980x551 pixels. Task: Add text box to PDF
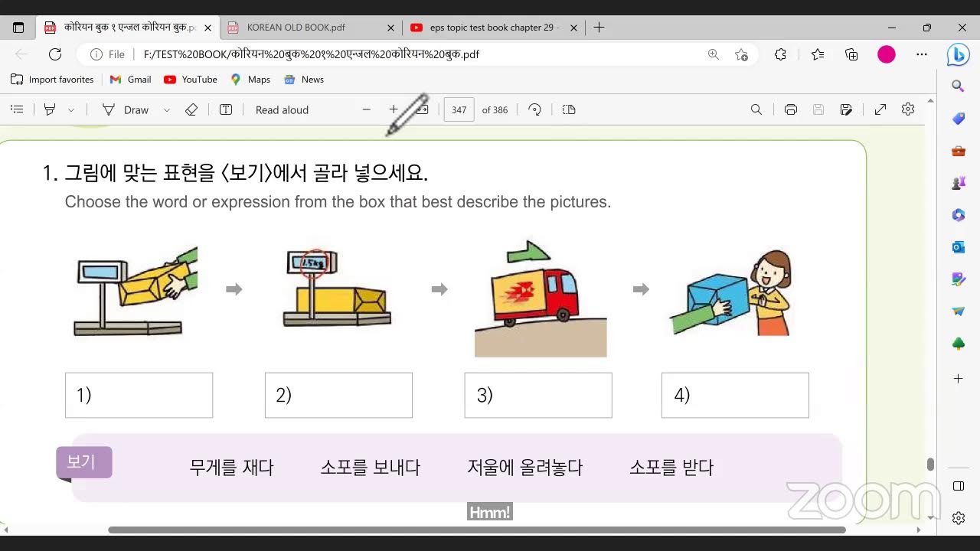(x=226, y=109)
